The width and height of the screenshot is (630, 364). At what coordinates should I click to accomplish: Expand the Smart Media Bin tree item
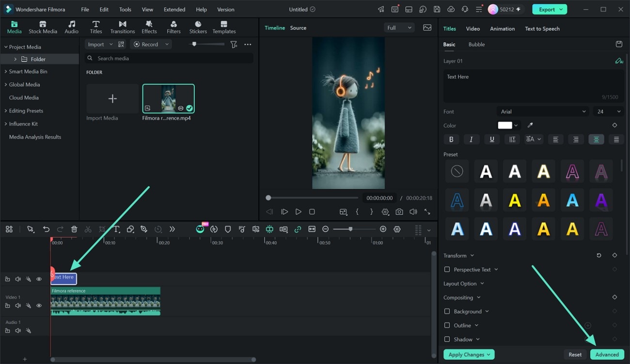(6, 71)
